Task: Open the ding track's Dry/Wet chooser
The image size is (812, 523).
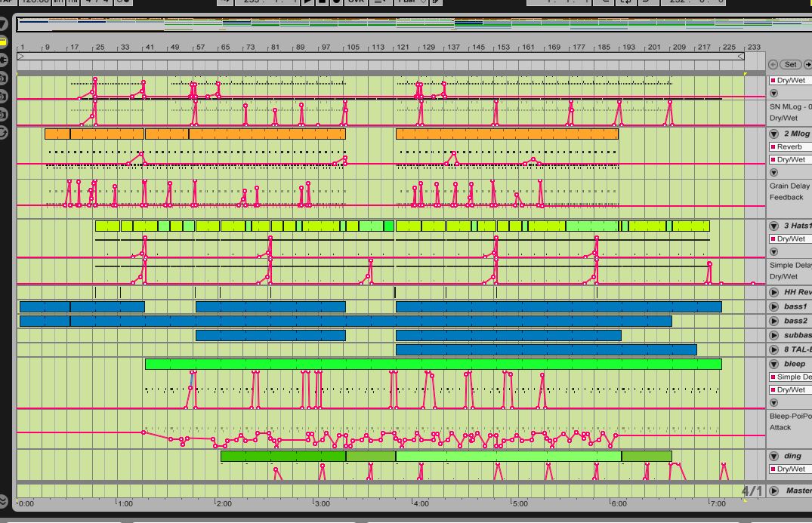Action: (790, 469)
